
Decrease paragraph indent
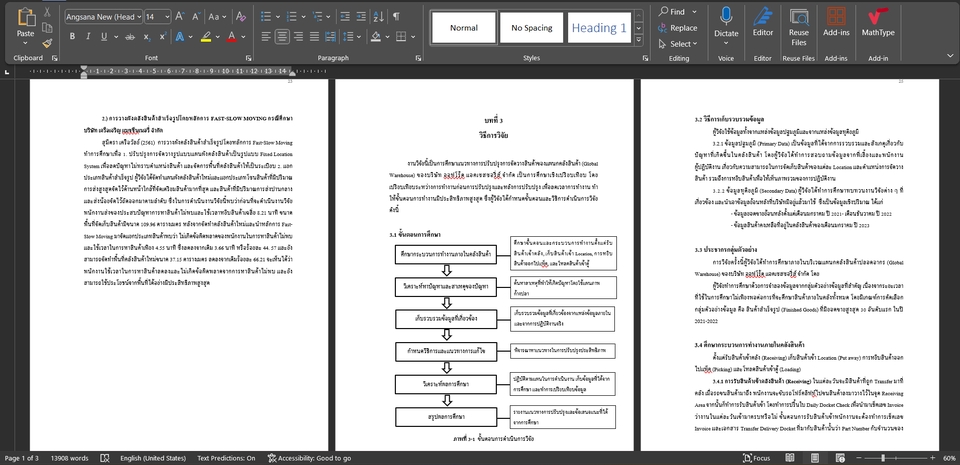345,17
